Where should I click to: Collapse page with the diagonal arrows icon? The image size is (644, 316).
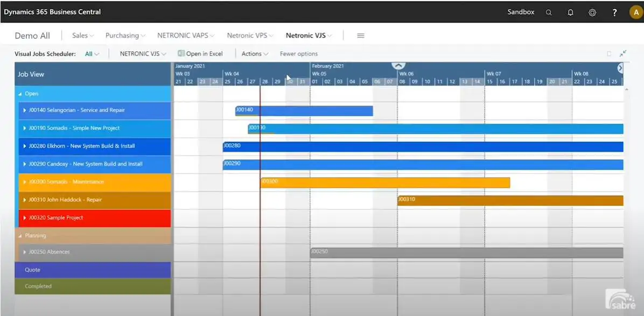[x=623, y=53]
